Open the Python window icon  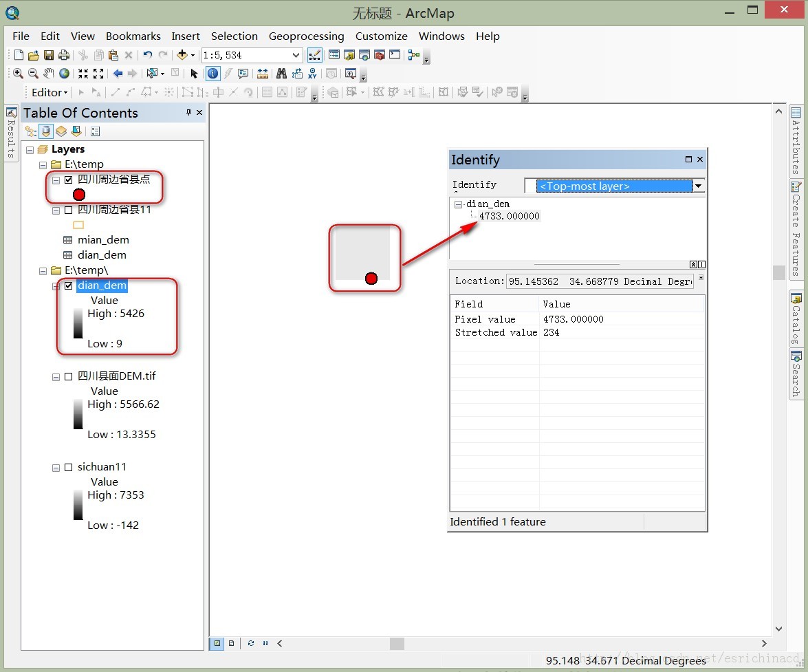point(395,54)
